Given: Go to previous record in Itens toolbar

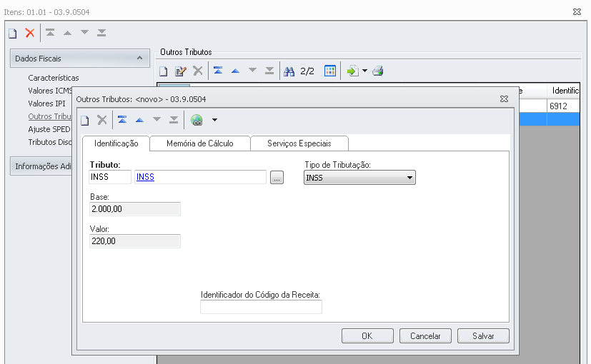Looking at the screenshot, I should (x=67, y=33).
